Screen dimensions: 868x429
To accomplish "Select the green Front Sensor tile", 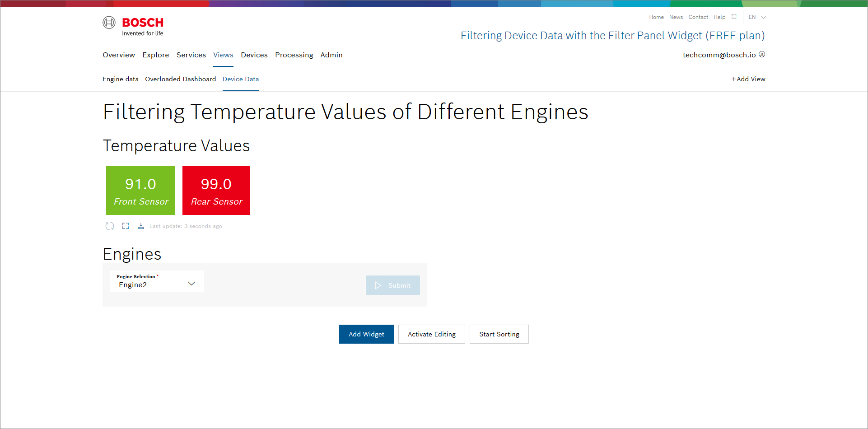I will 140,190.
